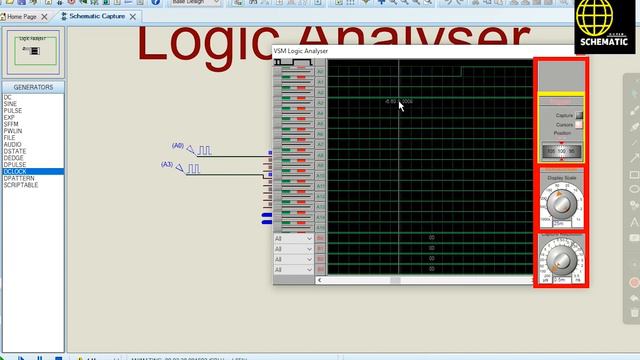
Task: Toggle the Capture button in the Logic Analyser
Action: pyautogui.click(x=579, y=116)
